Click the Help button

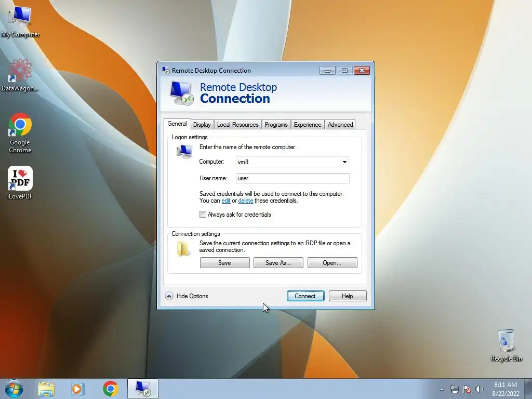348,296
